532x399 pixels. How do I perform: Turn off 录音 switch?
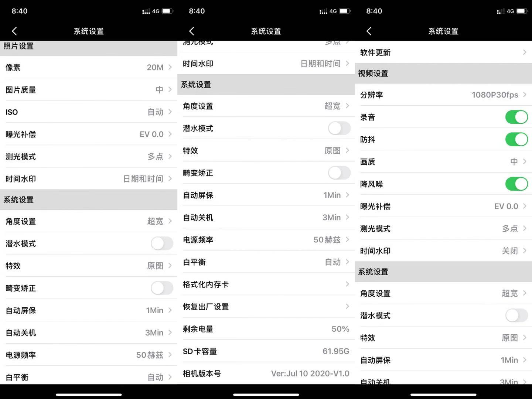point(516,117)
